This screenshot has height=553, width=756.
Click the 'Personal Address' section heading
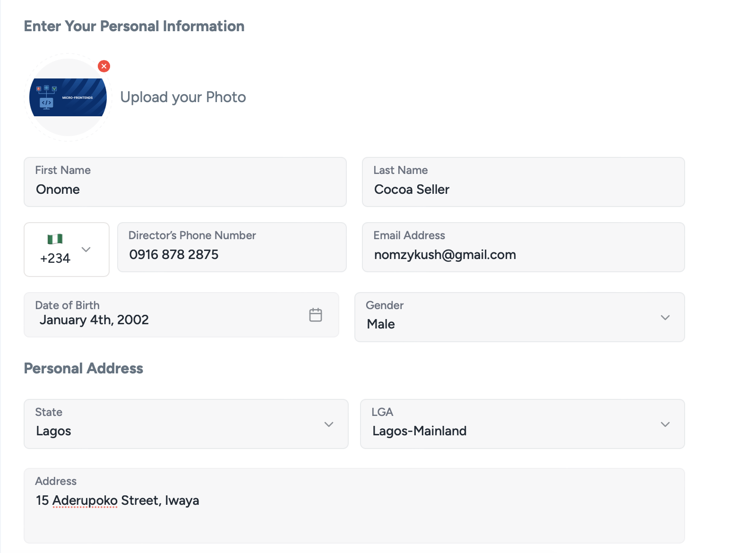84,368
